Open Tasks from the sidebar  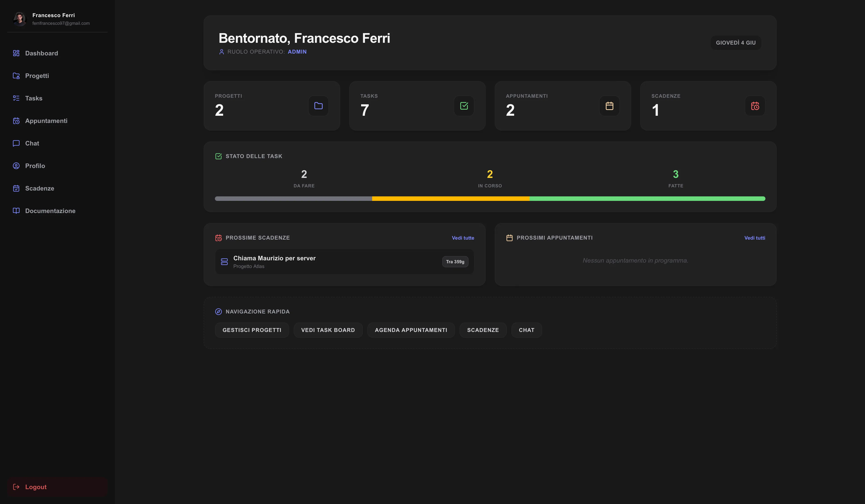click(x=57, y=98)
